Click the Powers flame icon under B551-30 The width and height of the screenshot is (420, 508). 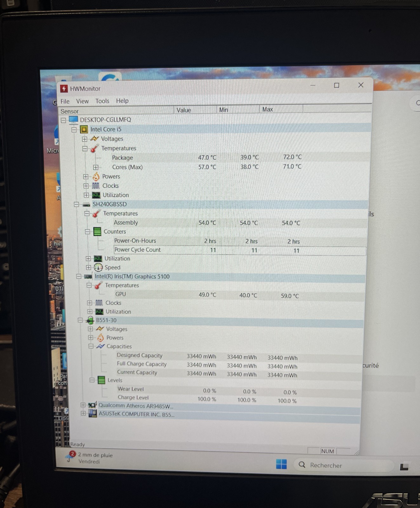coord(100,338)
